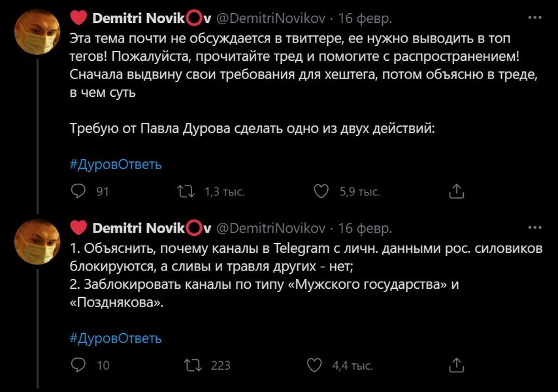Like the first tweet with the heart icon
This screenshot has width=558, height=392.
click(320, 191)
